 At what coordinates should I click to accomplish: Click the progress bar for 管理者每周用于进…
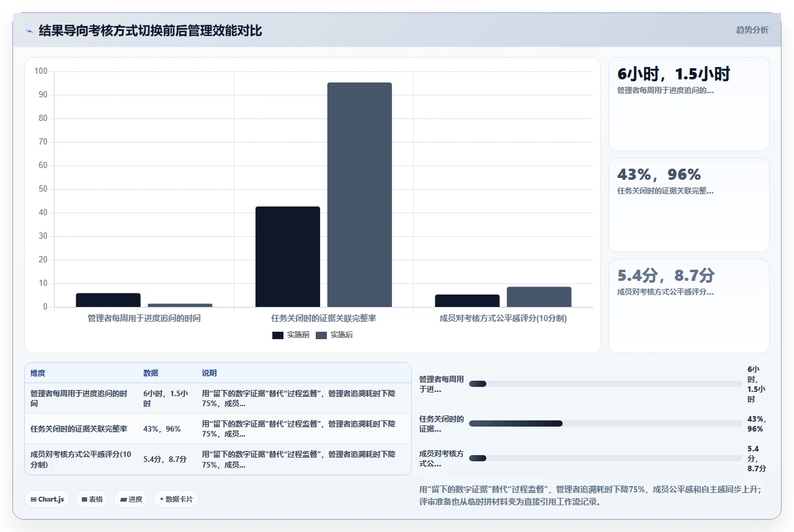[605, 384]
